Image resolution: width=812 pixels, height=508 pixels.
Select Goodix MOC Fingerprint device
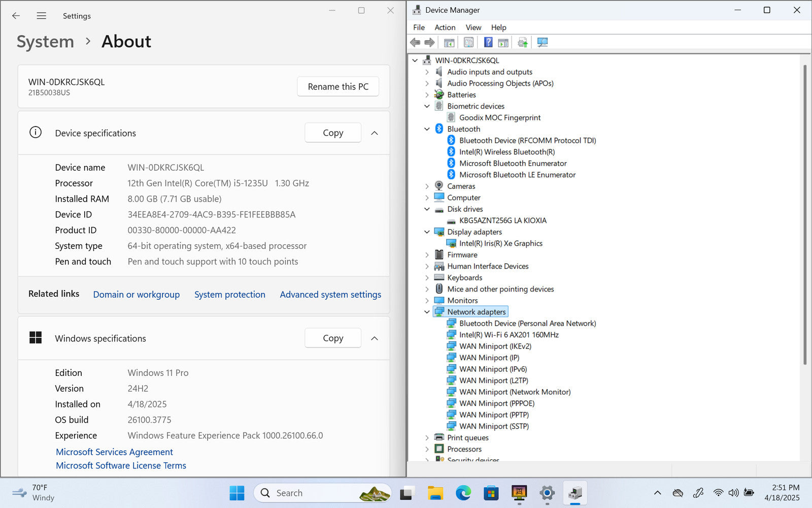pos(500,118)
